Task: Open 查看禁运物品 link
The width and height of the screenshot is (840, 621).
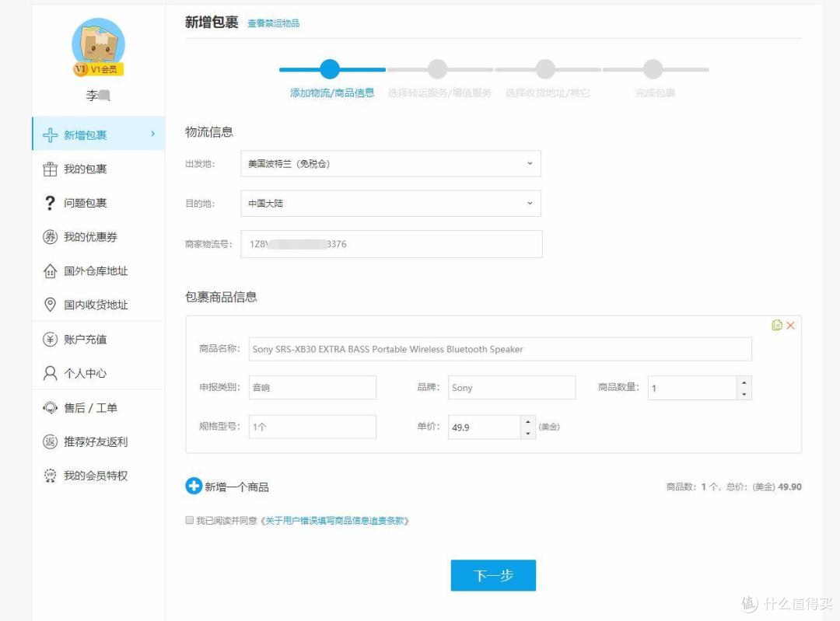Action: coord(273,23)
